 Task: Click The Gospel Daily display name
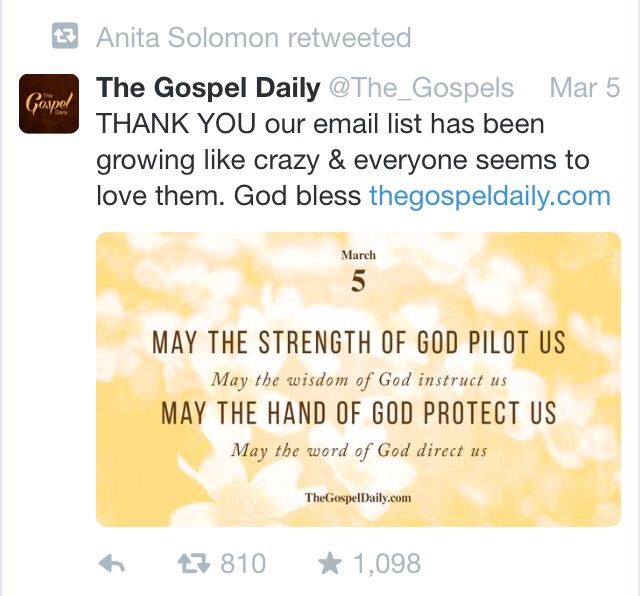(x=208, y=87)
